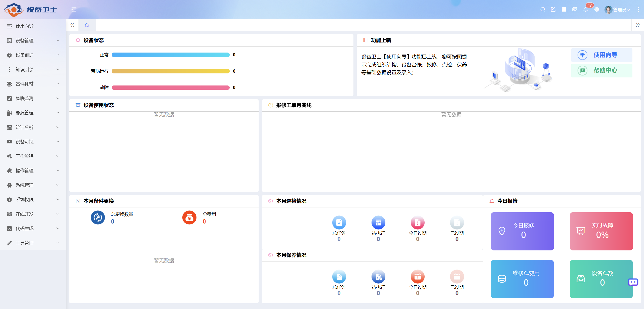The height and width of the screenshot is (309, 644).
Task: Click the search icon in top bar
Action: [x=543, y=10]
